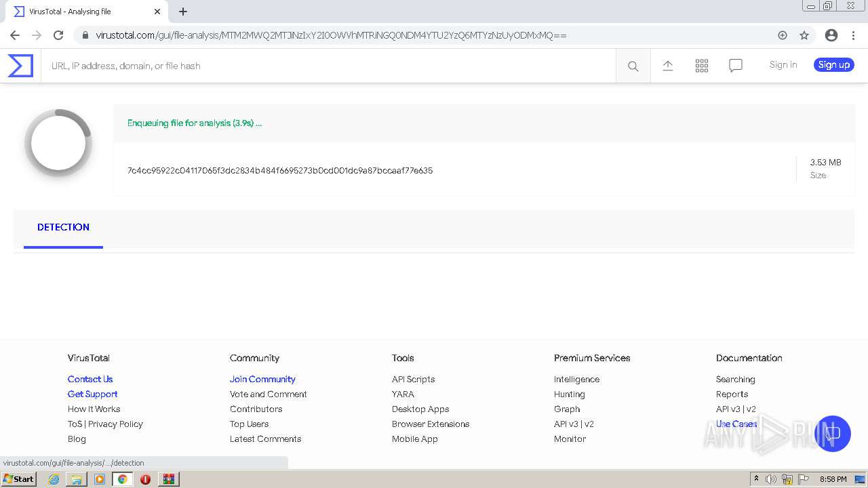Click the forward navigation arrow
This screenshot has height=488, width=868.
pyautogui.click(x=37, y=35)
